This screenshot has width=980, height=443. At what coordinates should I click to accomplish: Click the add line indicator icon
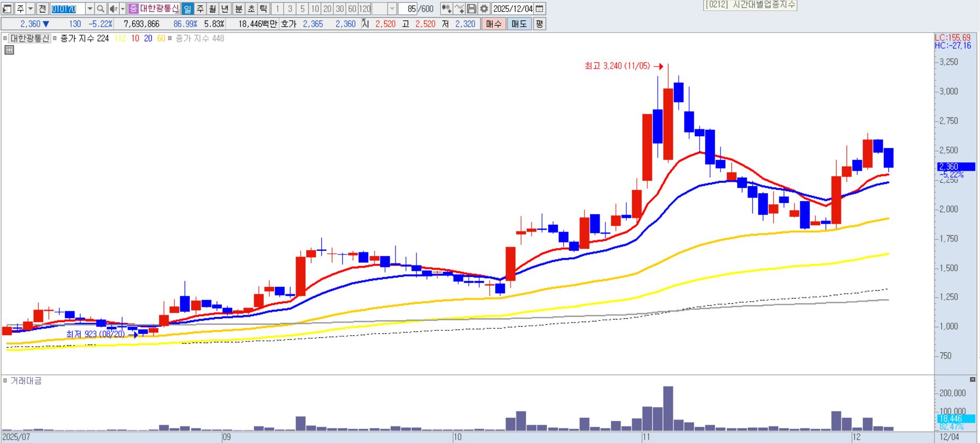[x=459, y=9]
